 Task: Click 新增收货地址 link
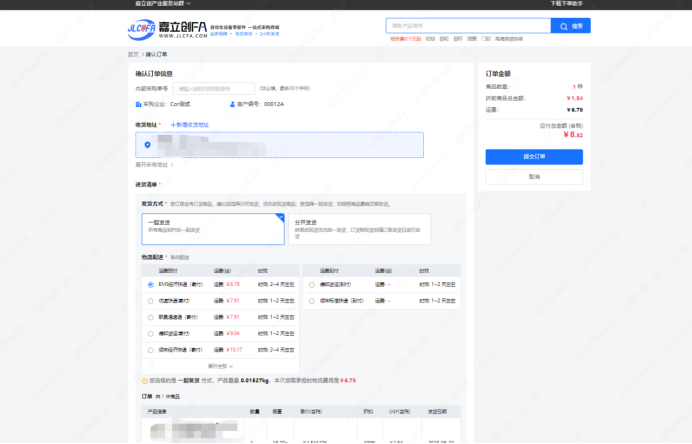point(190,124)
